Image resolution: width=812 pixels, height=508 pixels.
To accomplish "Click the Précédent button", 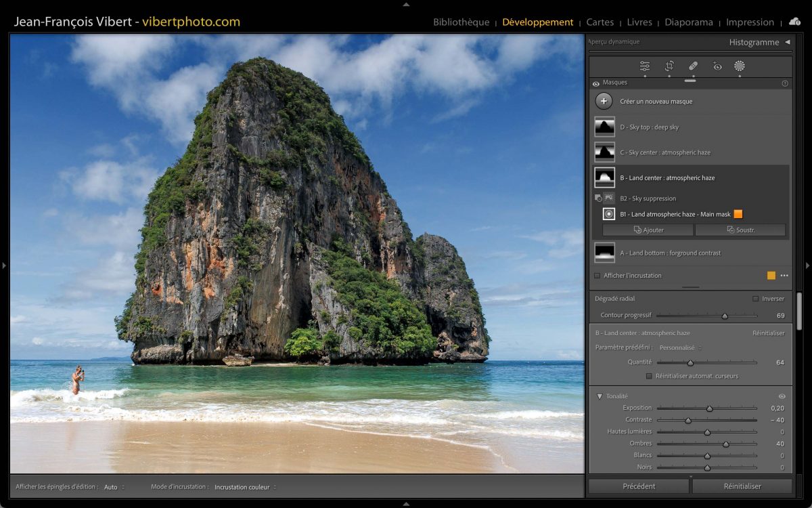I will tap(639, 486).
